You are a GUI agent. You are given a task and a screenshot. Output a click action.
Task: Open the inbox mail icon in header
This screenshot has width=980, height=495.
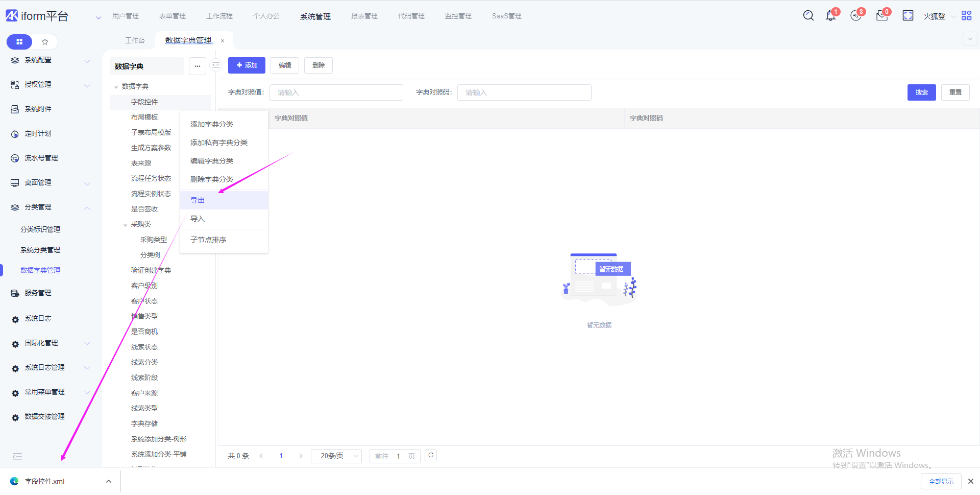881,16
